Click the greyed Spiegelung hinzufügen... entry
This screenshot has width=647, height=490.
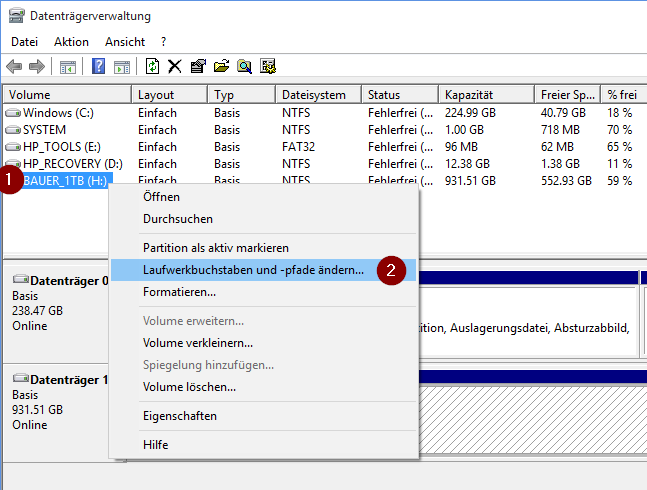point(264,365)
